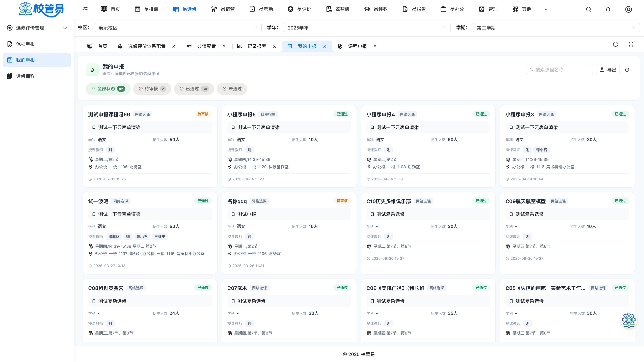This screenshot has height=362, width=644.
Task: Open C09航天航空模型 course card
Action: (567, 233)
